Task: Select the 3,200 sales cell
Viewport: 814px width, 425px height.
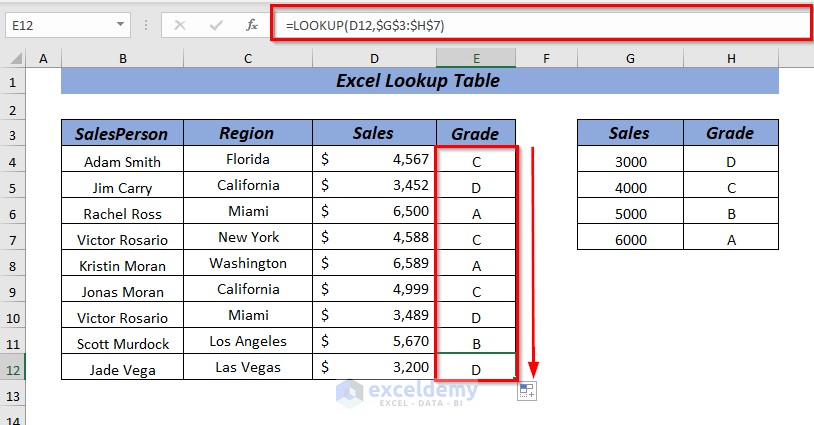Action: tap(374, 367)
